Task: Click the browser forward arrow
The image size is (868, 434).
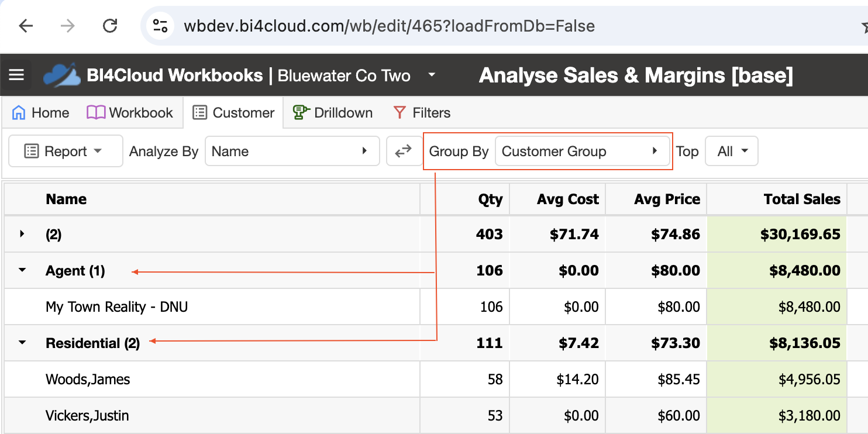Action: click(x=68, y=26)
